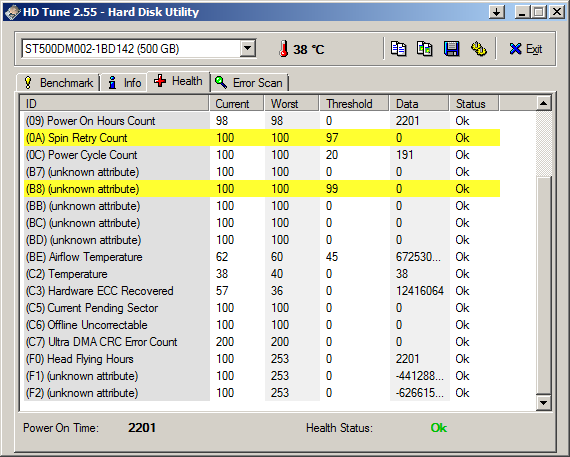Click the threshold value 97
Image resolution: width=570 pixels, height=457 pixels.
pos(332,138)
